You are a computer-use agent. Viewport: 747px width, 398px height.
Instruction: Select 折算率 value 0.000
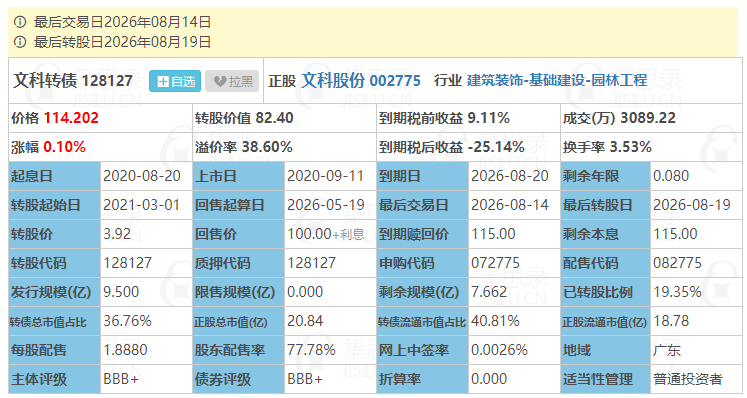coord(489,379)
